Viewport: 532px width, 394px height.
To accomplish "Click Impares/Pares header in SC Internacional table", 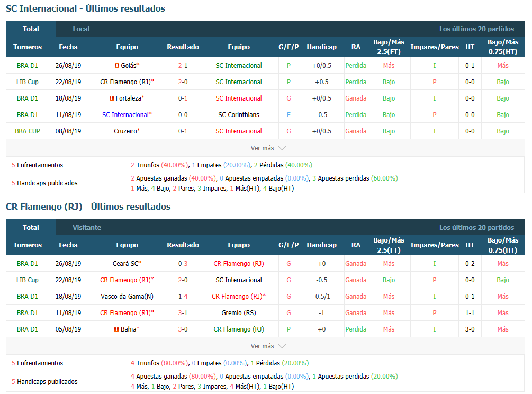I will pyautogui.click(x=434, y=47).
